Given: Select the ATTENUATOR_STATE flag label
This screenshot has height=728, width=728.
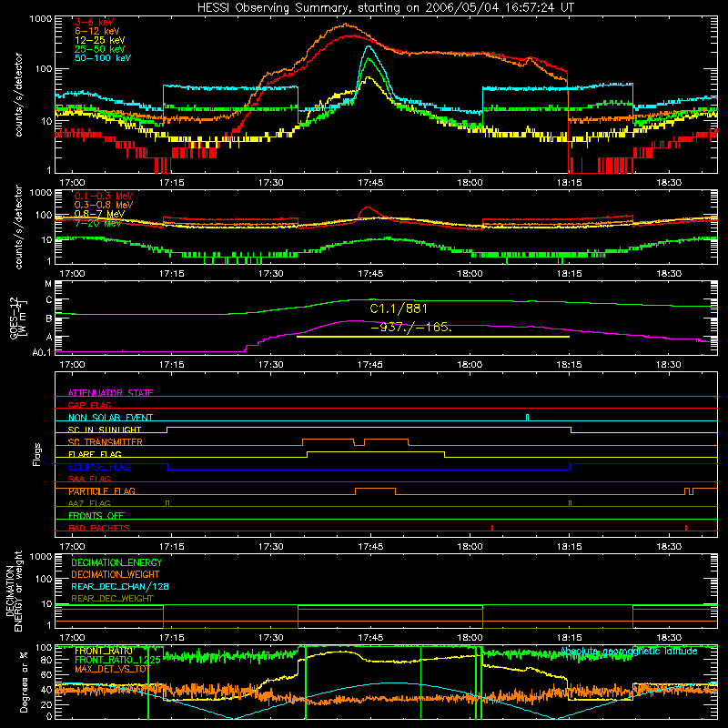Looking at the screenshot, I should coord(110,393).
